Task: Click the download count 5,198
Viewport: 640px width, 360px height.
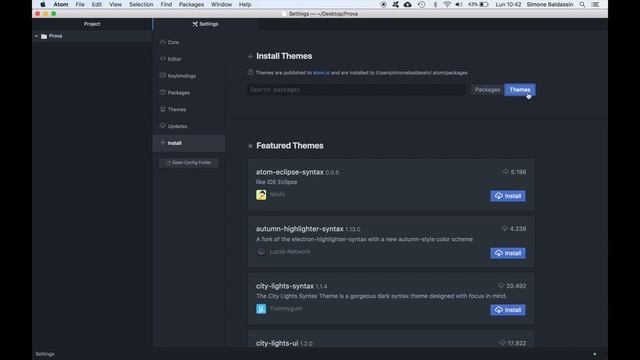Action: [518, 172]
